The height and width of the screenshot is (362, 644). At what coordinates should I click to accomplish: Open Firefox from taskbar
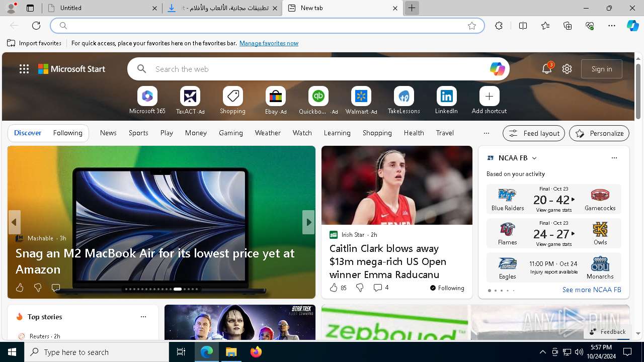(x=256, y=352)
